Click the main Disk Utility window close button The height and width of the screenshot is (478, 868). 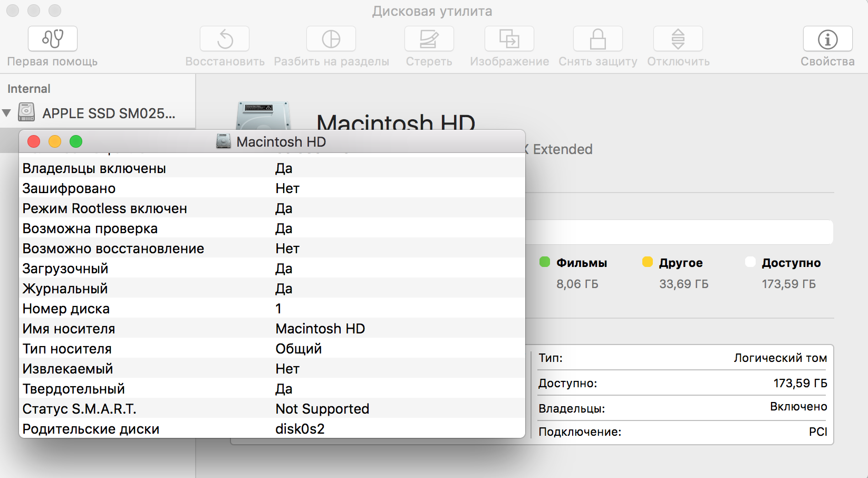13,11
